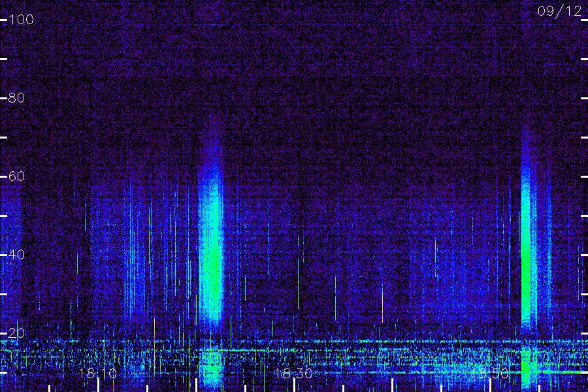
Task: Click the 09/12 date label
Action: pyautogui.click(x=559, y=11)
